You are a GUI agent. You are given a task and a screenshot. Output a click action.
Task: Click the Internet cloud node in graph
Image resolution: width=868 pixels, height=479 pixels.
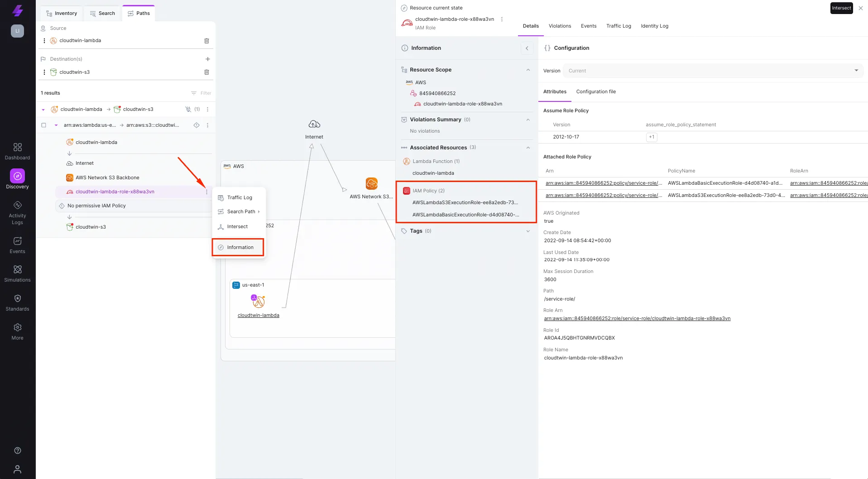(314, 125)
